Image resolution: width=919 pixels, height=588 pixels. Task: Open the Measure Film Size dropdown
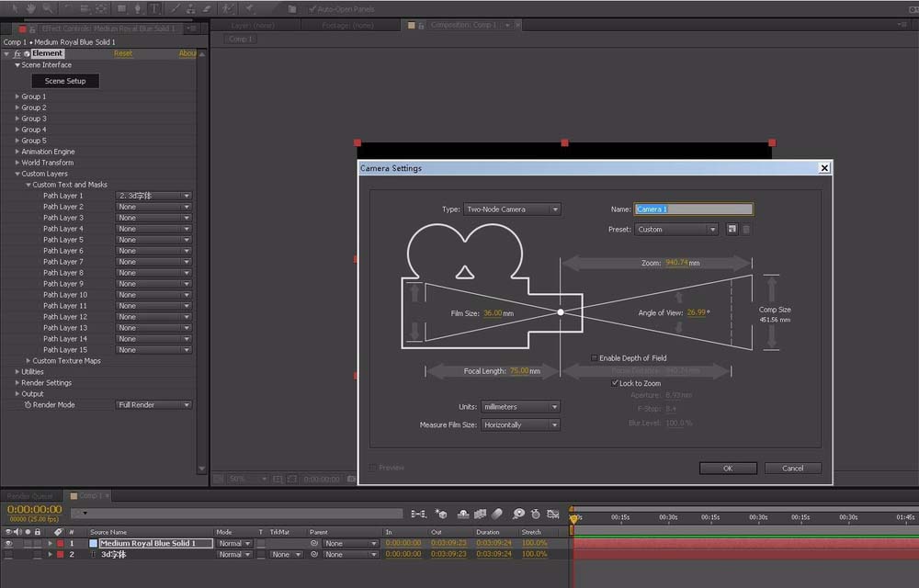(x=520, y=425)
